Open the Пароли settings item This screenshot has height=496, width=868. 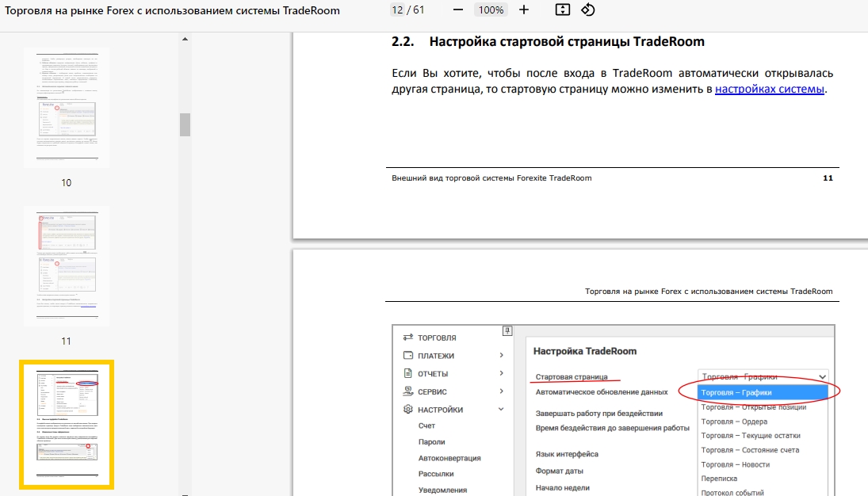(432, 442)
